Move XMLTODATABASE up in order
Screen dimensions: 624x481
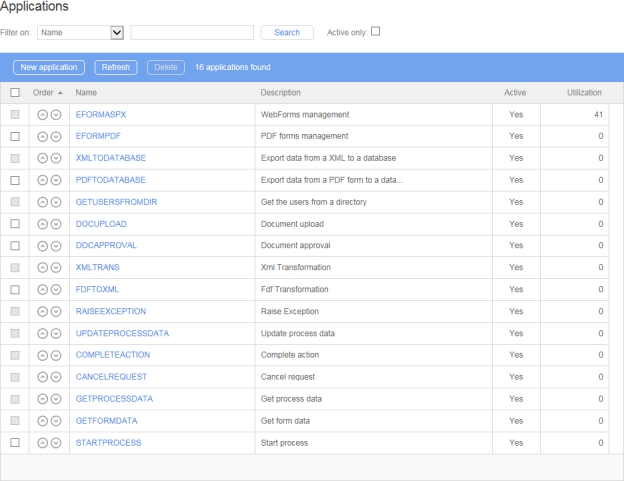coord(42,158)
